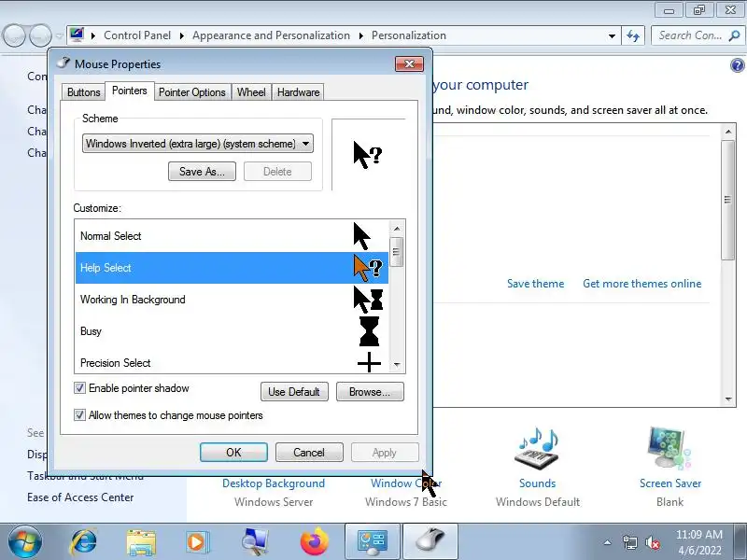747x560 pixels.
Task: Click Get more themes online link
Action: [641, 284]
